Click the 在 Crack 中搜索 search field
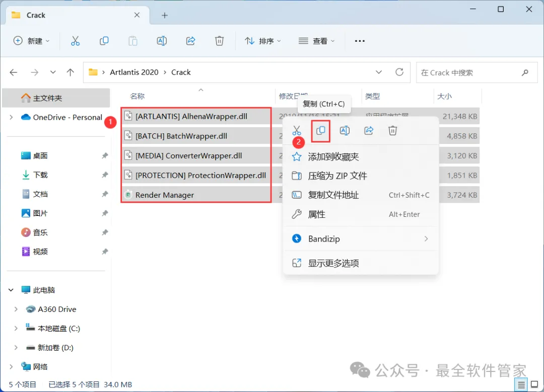Viewport: 544px width, 392px height. coord(477,72)
